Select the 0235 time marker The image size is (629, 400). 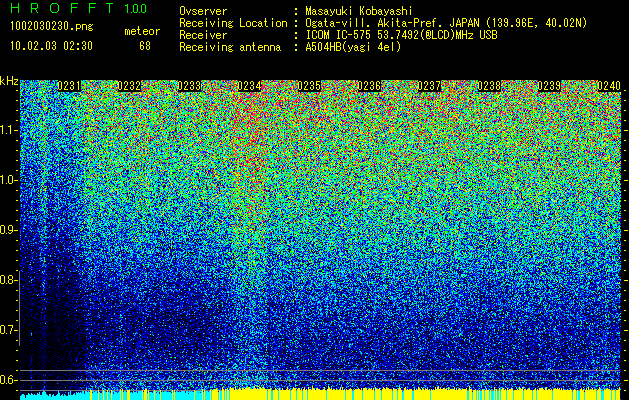click(x=309, y=86)
